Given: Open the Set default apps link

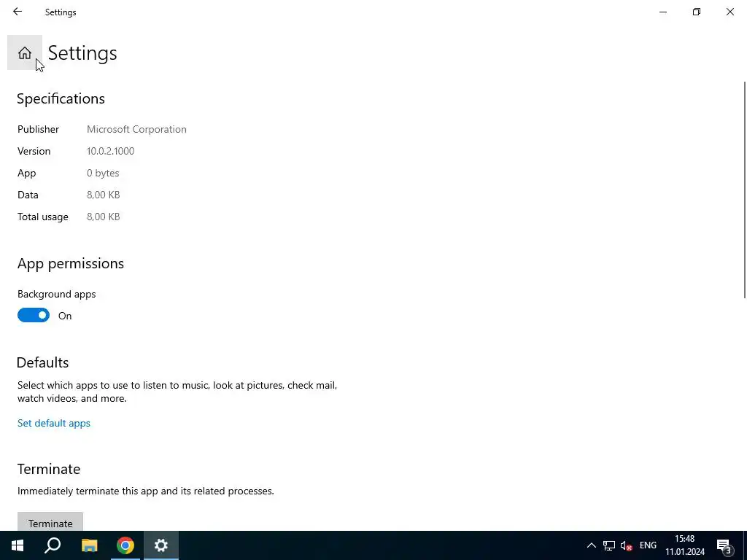Looking at the screenshot, I should click(x=54, y=423).
